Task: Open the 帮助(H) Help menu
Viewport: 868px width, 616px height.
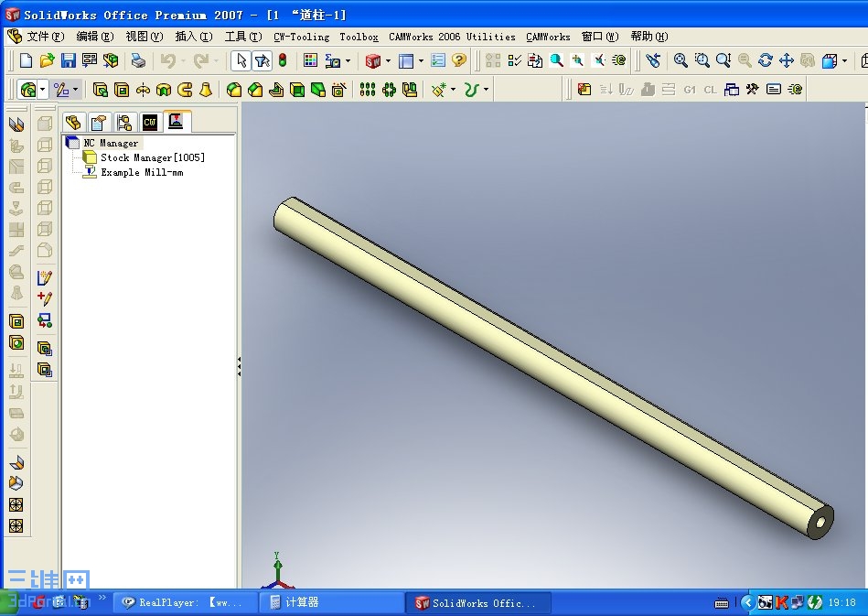Action: [649, 37]
